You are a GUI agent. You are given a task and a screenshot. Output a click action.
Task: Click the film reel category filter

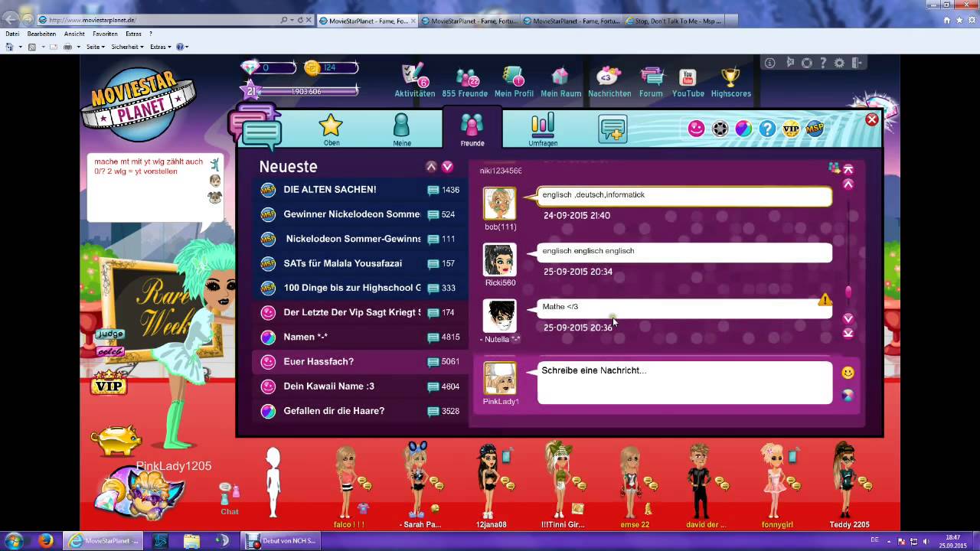720,129
